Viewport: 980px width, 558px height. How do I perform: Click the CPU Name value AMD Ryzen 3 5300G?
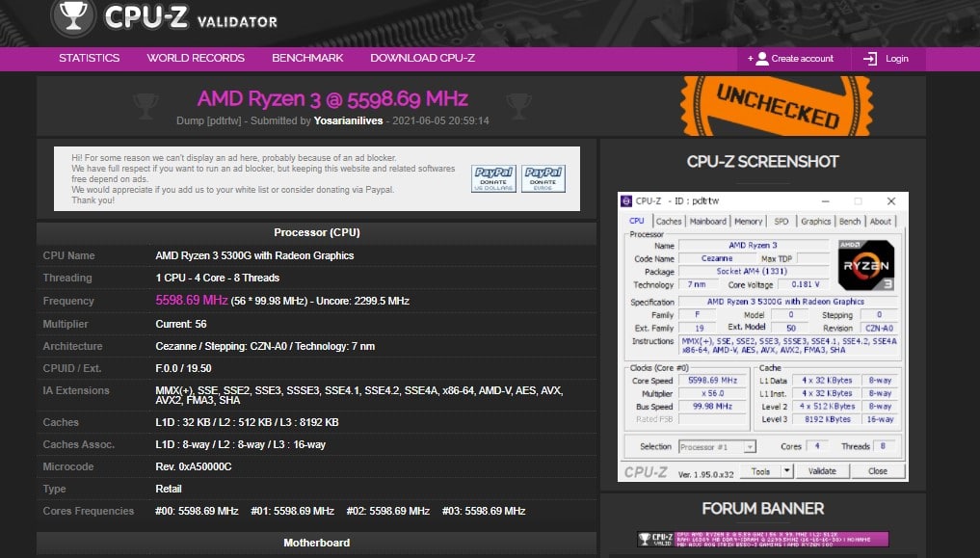pos(254,255)
